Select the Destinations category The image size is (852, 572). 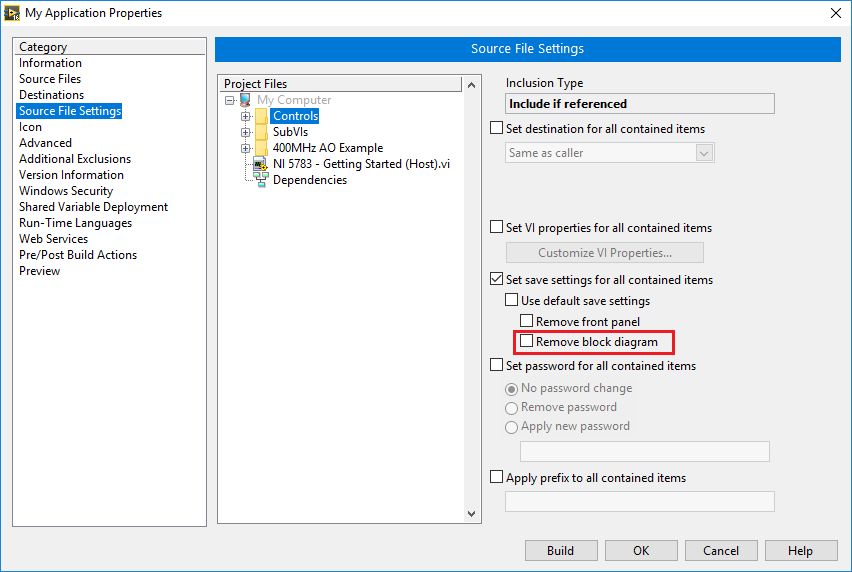(51, 95)
